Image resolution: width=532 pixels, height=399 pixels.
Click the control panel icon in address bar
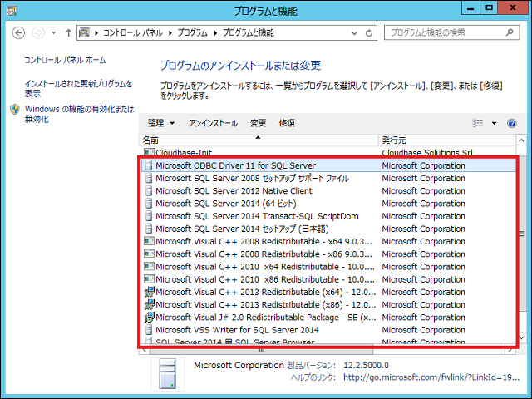pyautogui.click(x=84, y=32)
